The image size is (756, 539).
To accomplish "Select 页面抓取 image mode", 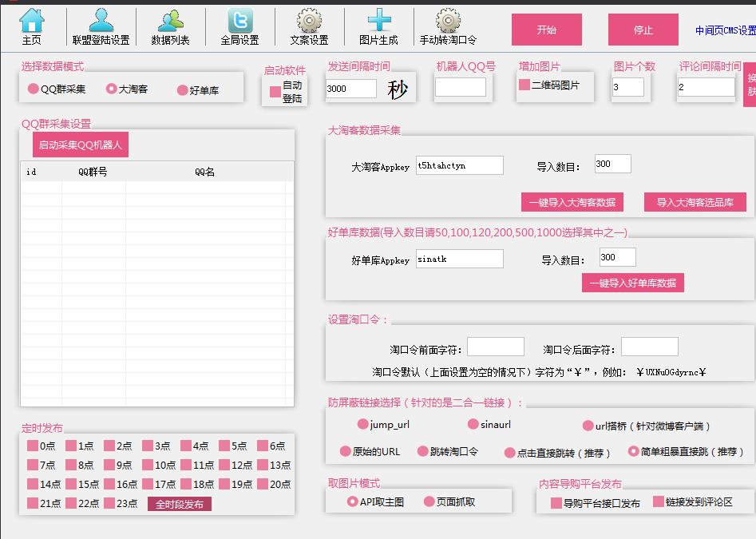I will coord(429,501).
